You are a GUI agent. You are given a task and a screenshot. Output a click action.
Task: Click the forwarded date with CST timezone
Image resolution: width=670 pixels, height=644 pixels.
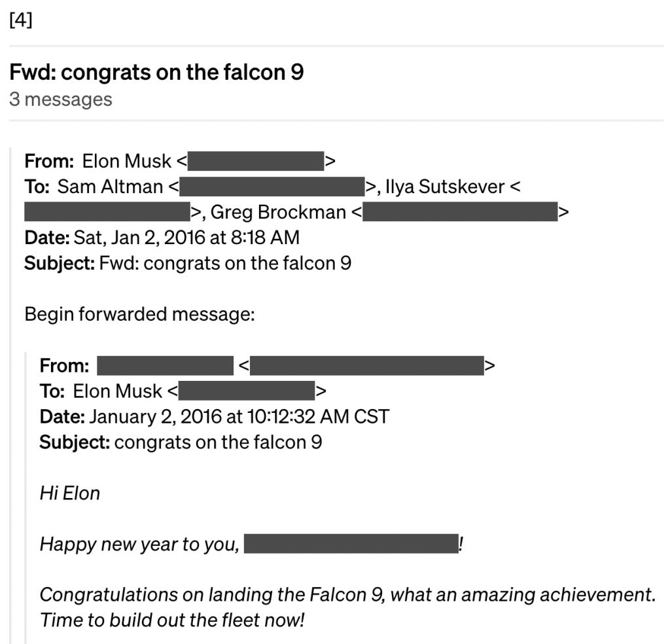(x=239, y=417)
